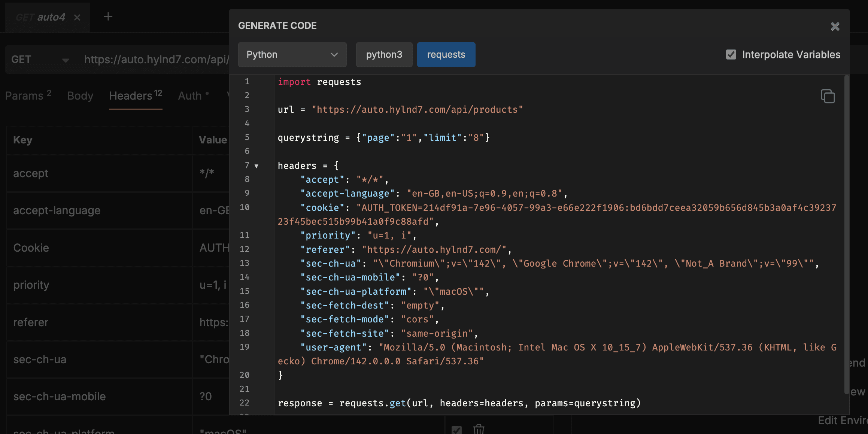Copy generated code to clipboard
868x434 pixels.
coord(828,96)
